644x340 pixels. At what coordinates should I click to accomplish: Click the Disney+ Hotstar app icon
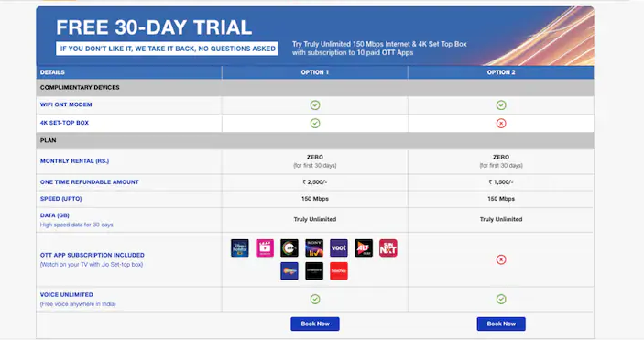[240, 248]
